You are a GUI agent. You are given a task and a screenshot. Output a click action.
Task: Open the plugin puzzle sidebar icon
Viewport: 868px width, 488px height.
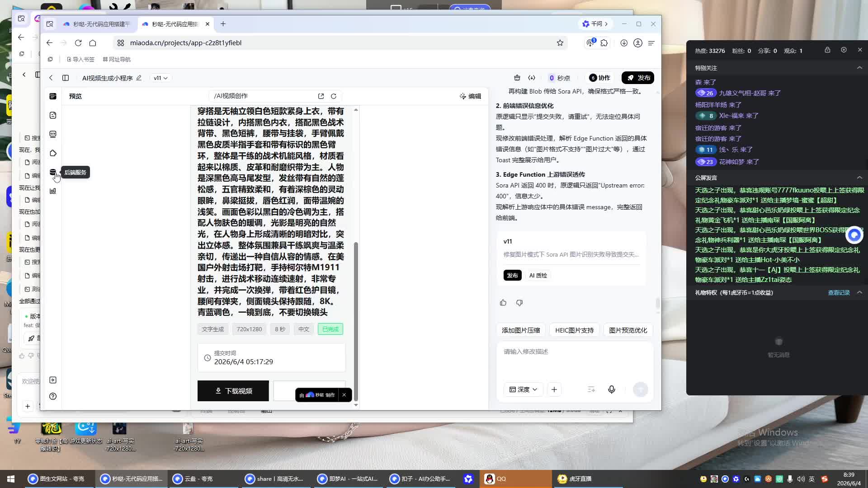pos(53,153)
